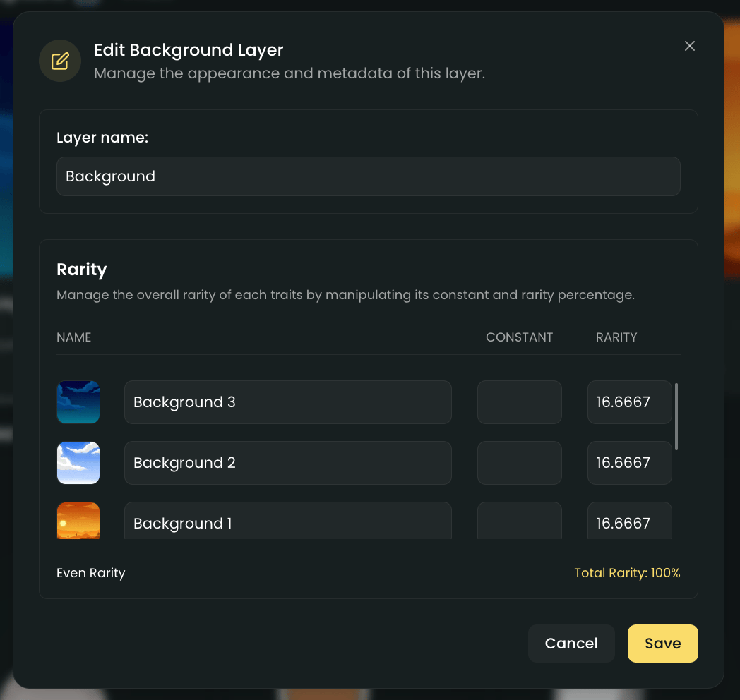Viewport: 740px width, 700px height.
Task: Edit the Background 2 name field
Action: (x=288, y=463)
